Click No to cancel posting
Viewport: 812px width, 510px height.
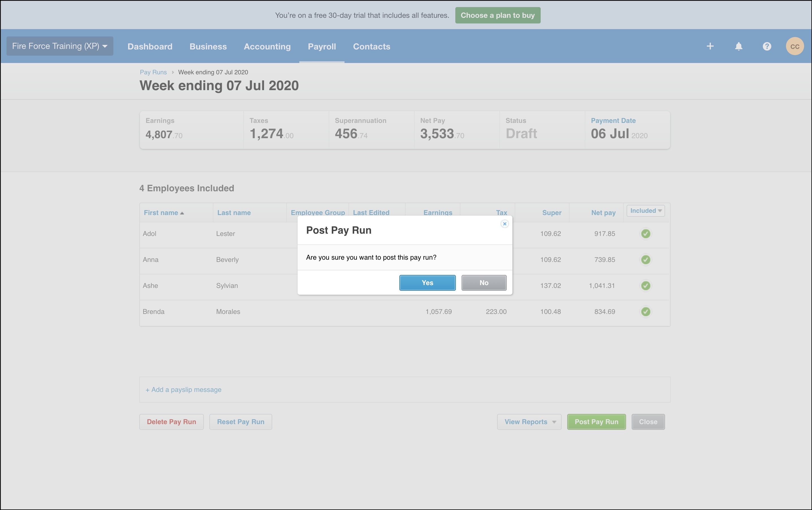point(484,283)
